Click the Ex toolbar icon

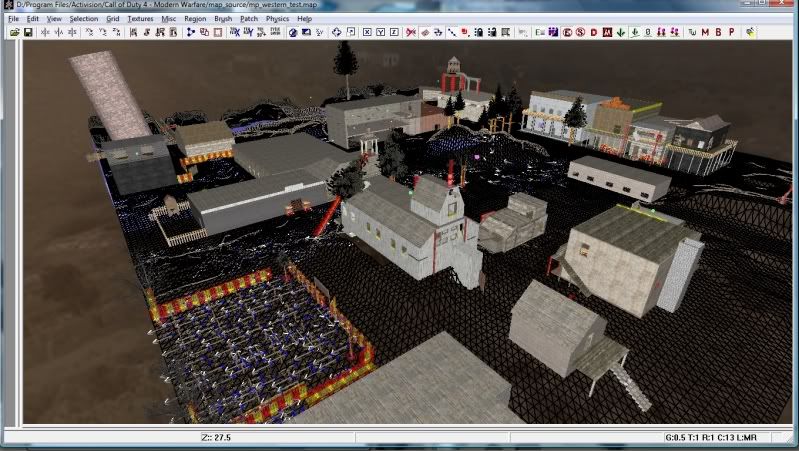pos(540,32)
